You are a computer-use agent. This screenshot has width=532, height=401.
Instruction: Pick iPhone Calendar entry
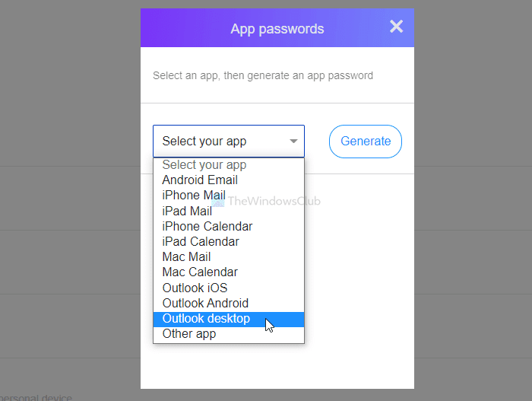[229, 226]
